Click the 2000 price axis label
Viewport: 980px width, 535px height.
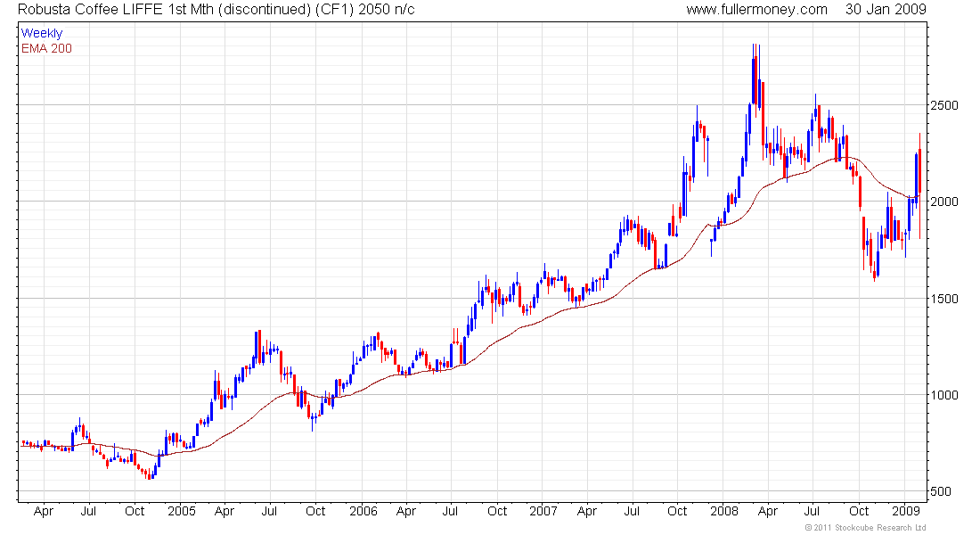[x=943, y=202]
